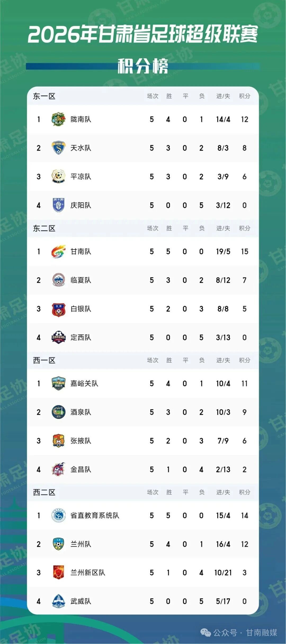Click the 金昌队 team emblem

click(58, 469)
